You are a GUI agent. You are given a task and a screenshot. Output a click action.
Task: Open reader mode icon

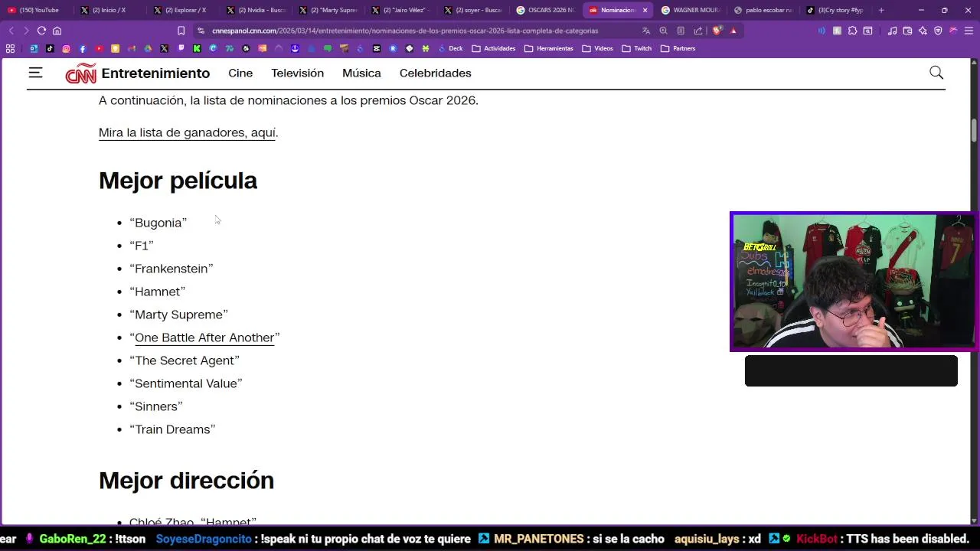tap(681, 31)
